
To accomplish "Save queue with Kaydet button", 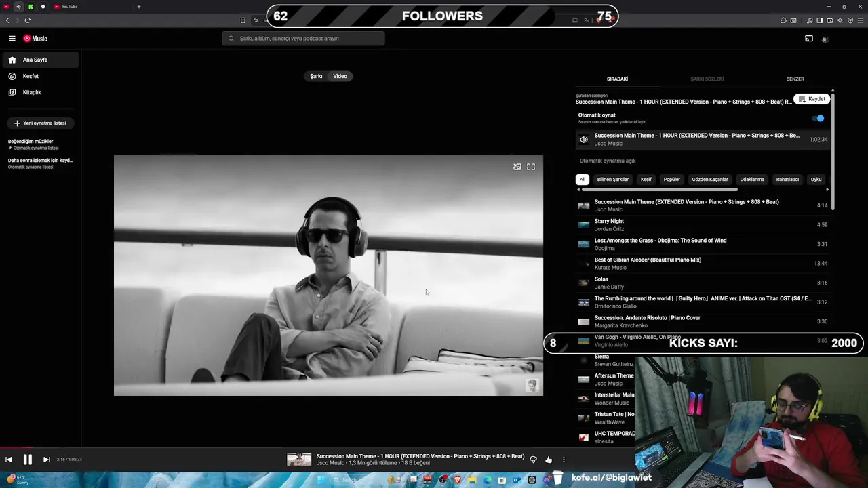I will click(x=812, y=99).
